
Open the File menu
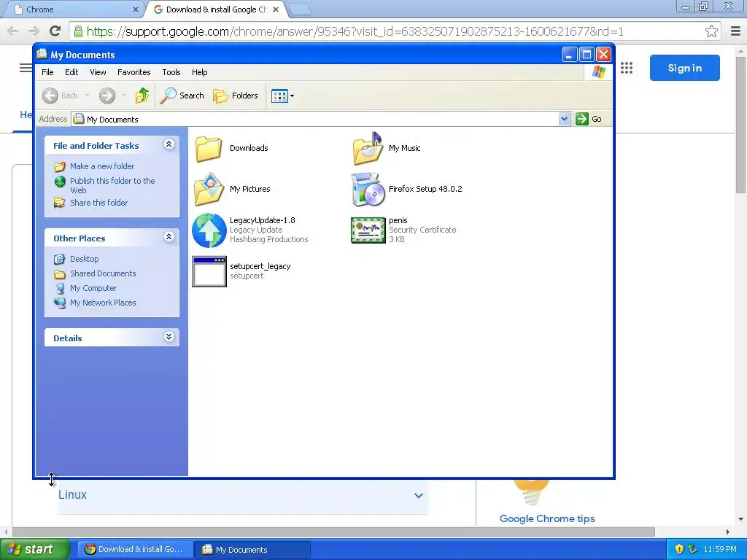(x=47, y=72)
